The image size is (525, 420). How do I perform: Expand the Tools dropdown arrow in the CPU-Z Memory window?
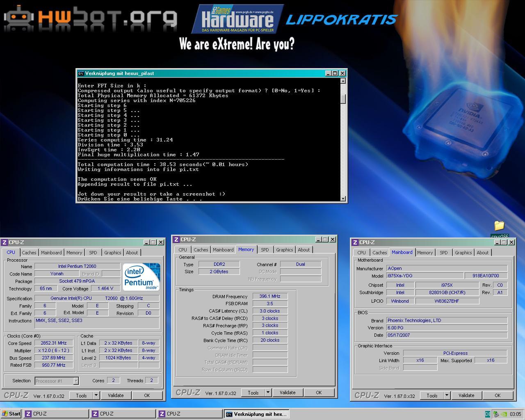point(268,393)
